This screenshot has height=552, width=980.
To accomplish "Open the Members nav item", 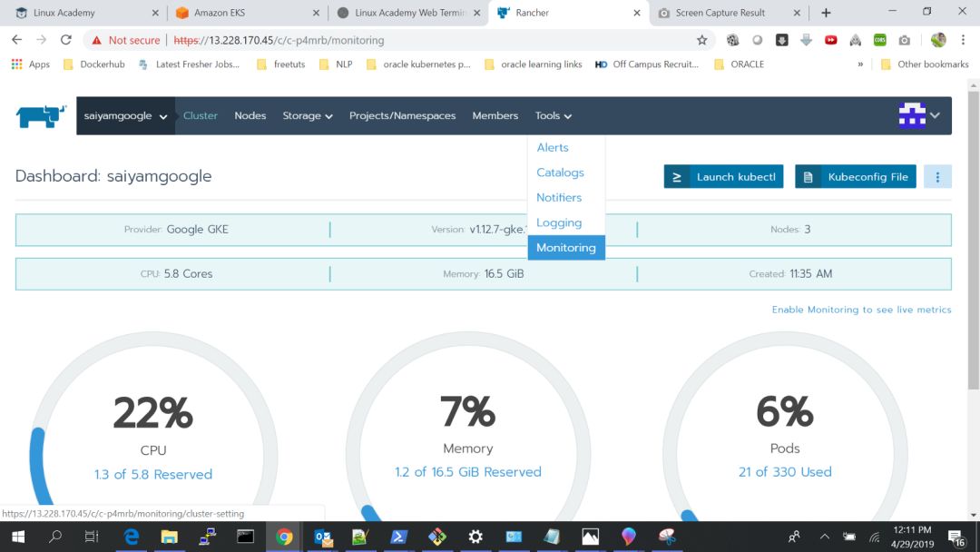I will [495, 115].
